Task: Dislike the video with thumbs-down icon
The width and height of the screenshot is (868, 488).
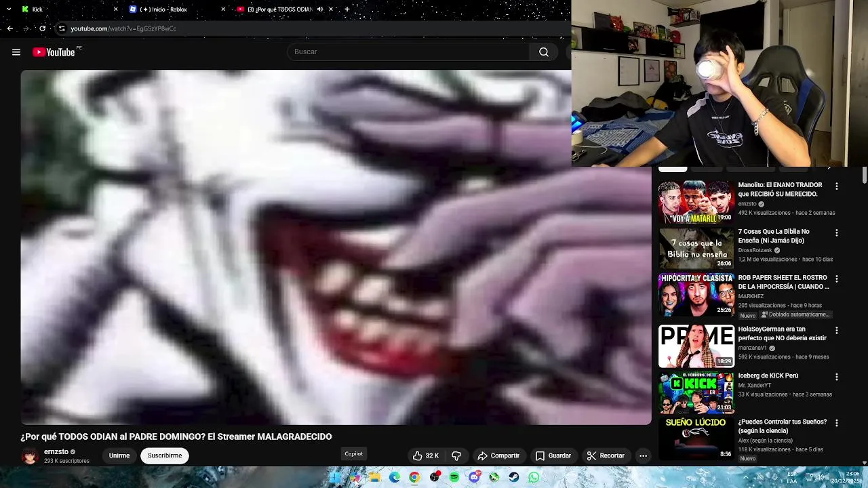Action: [x=456, y=455]
